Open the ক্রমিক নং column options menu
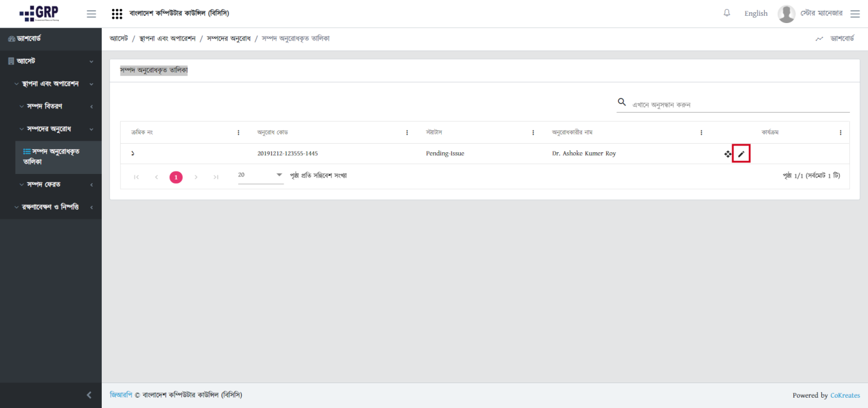 pos(238,133)
